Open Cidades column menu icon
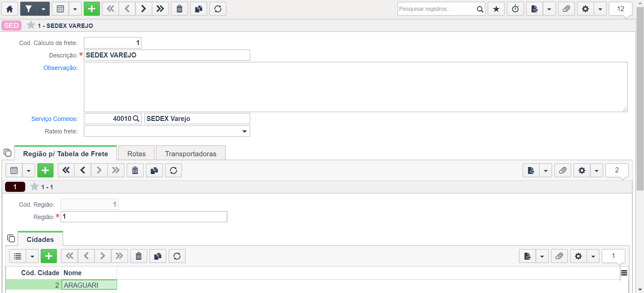 624,273
